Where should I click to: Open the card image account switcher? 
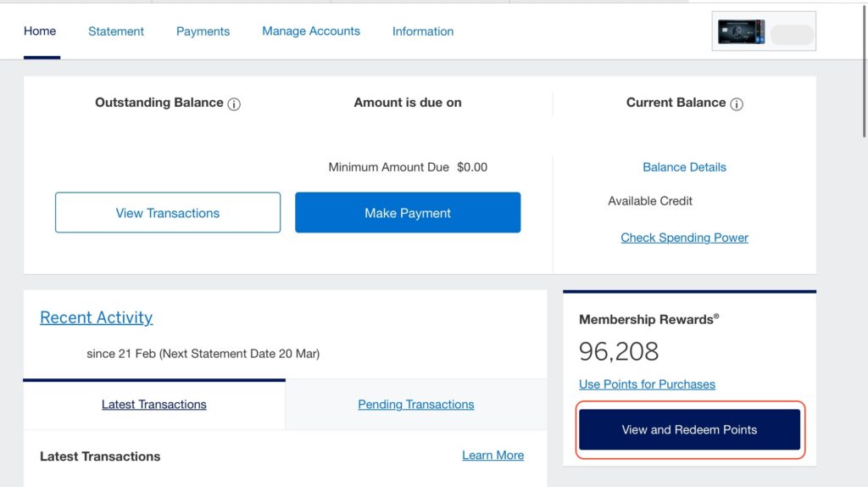pos(741,32)
